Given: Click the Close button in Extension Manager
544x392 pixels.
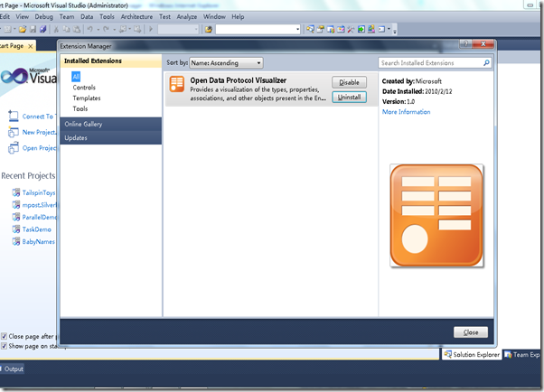Looking at the screenshot, I should 471,332.
